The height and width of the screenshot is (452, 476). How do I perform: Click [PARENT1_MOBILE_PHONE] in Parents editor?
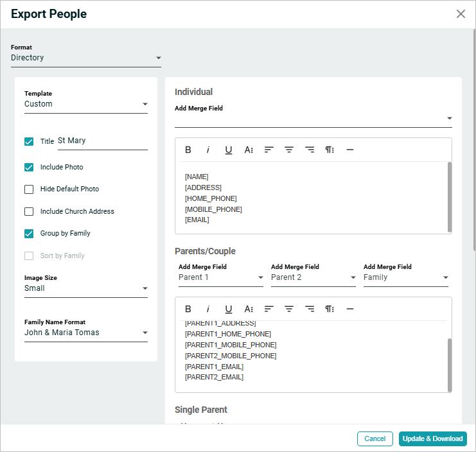pos(231,345)
